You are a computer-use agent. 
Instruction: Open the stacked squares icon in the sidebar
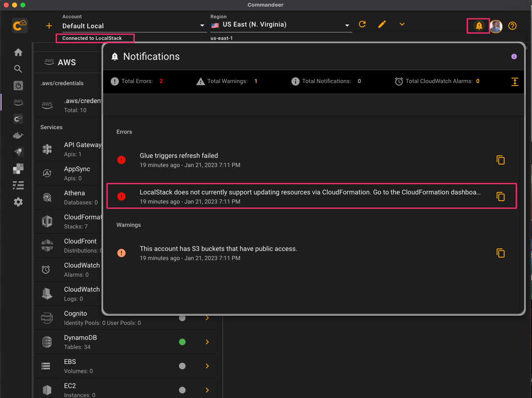(x=18, y=152)
